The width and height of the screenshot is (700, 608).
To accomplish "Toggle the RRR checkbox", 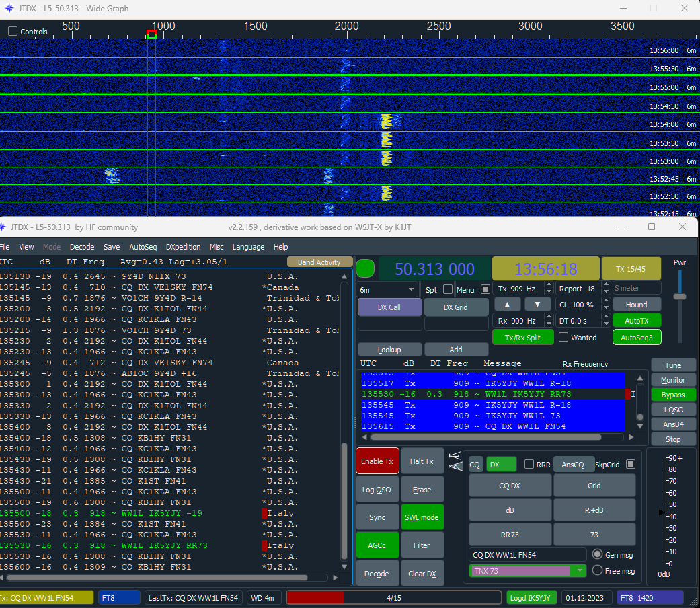I will click(x=529, y=464).
